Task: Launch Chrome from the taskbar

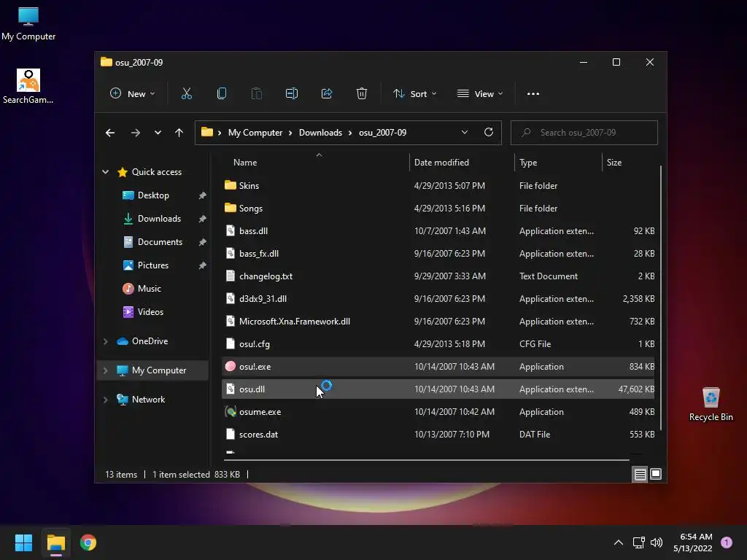Action: [88, 542]
